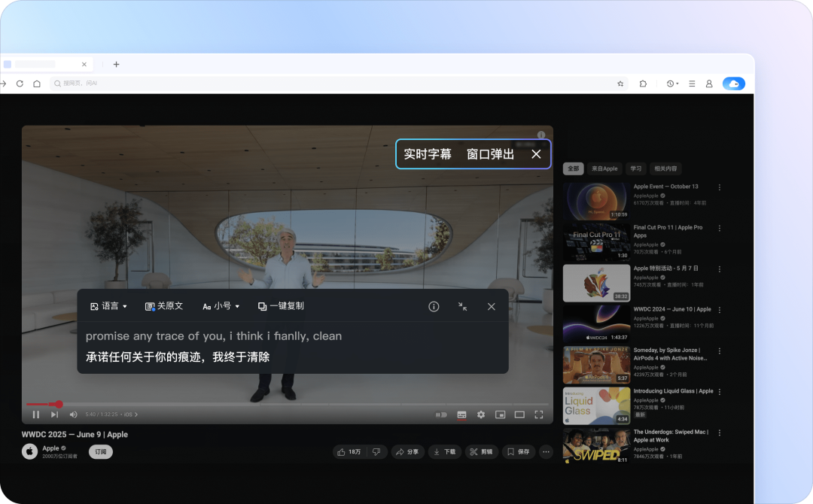The image size is (813, 504).
Task: Reload the page with the refresh icon
Action: click(20, 83)
